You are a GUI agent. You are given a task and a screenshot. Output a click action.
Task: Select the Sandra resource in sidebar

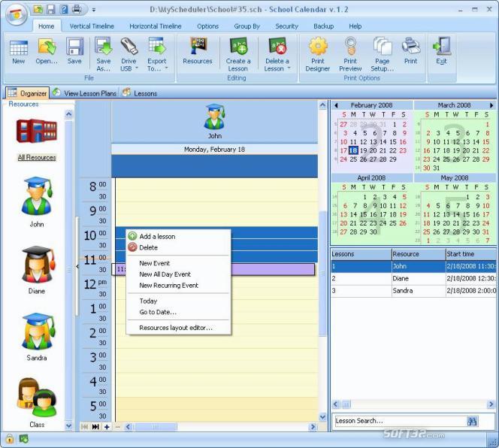[x=37, y=331]
